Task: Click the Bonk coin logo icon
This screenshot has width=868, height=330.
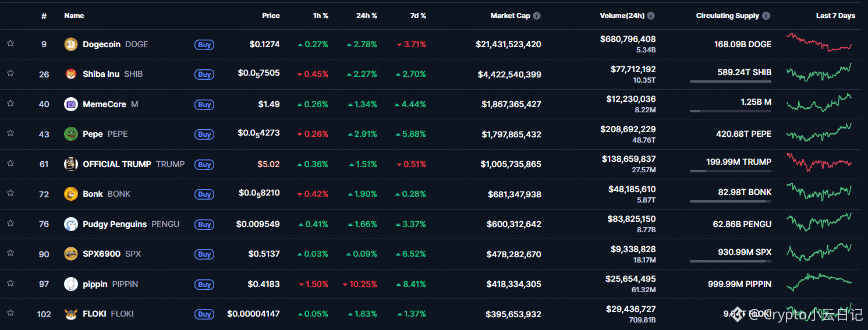Action: click(x=70, y=194)
